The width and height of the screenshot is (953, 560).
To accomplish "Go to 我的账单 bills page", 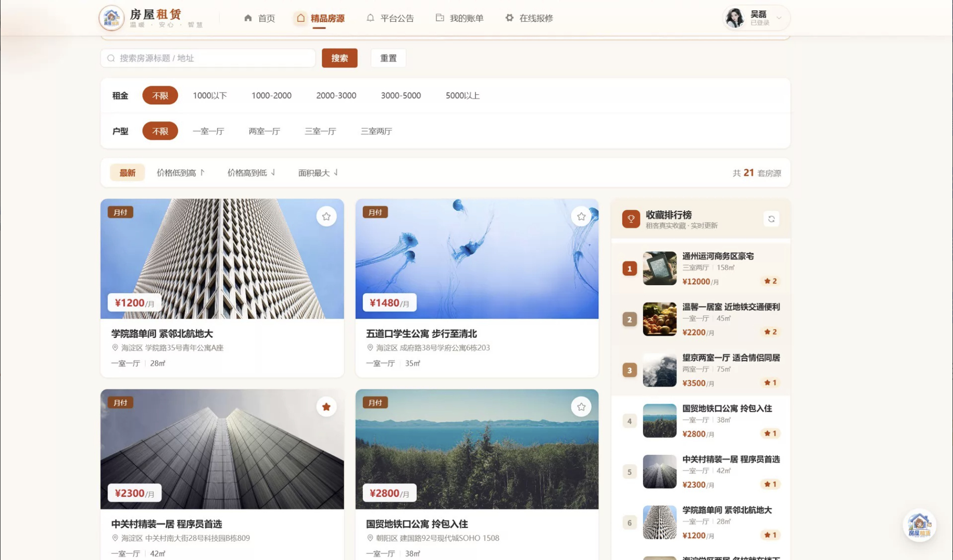I will pos(460,18).
